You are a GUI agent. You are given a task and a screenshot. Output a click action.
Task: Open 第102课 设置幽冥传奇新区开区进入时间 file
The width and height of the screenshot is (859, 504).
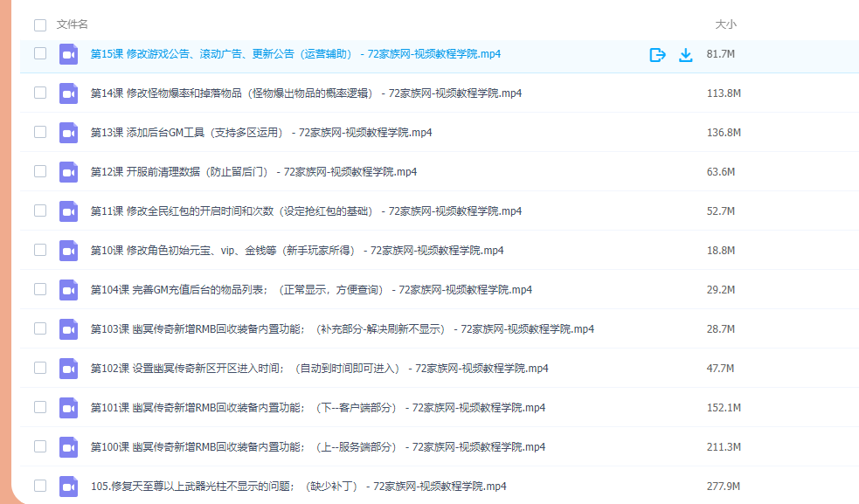pyautogui.click(x=319, y=369)
